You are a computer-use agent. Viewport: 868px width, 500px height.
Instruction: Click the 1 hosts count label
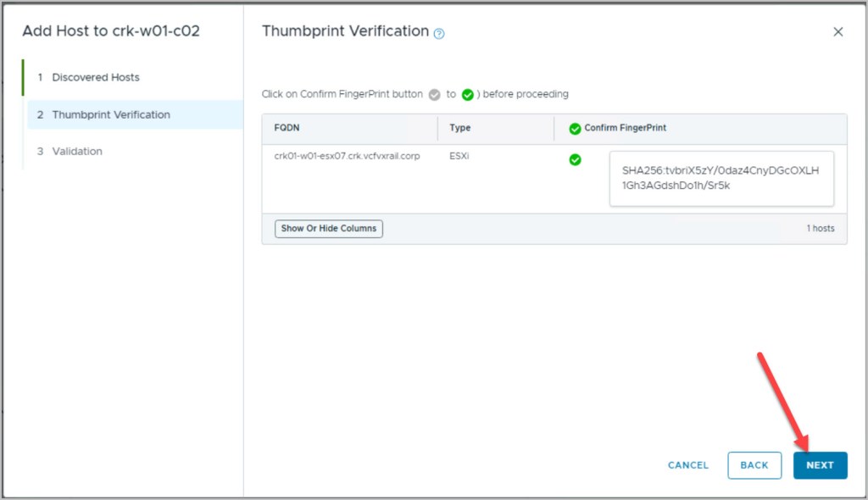[x=820, y=229]
